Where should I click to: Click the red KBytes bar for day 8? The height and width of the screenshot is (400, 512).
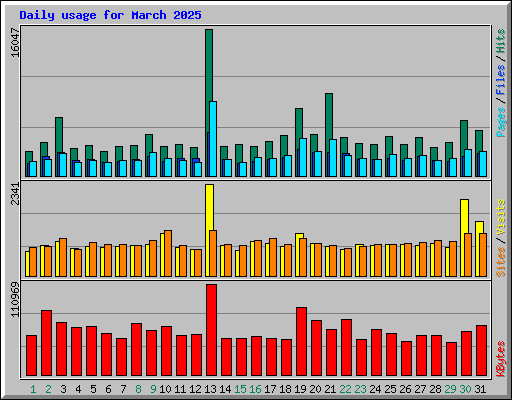pyautogui.click(x=136, y=350)
